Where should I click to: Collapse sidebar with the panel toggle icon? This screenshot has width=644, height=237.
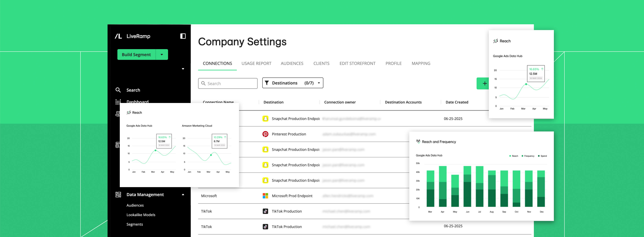click(183, 36)
